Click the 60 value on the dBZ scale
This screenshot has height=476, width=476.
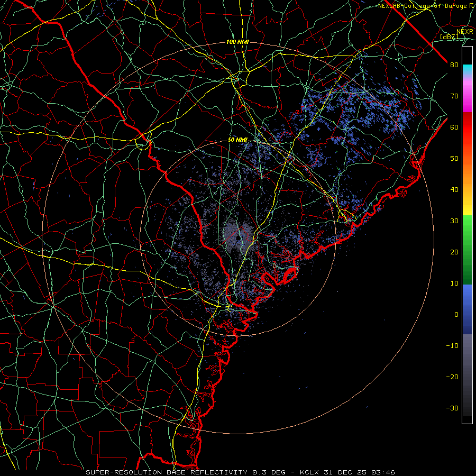click(x=454, y=127)
